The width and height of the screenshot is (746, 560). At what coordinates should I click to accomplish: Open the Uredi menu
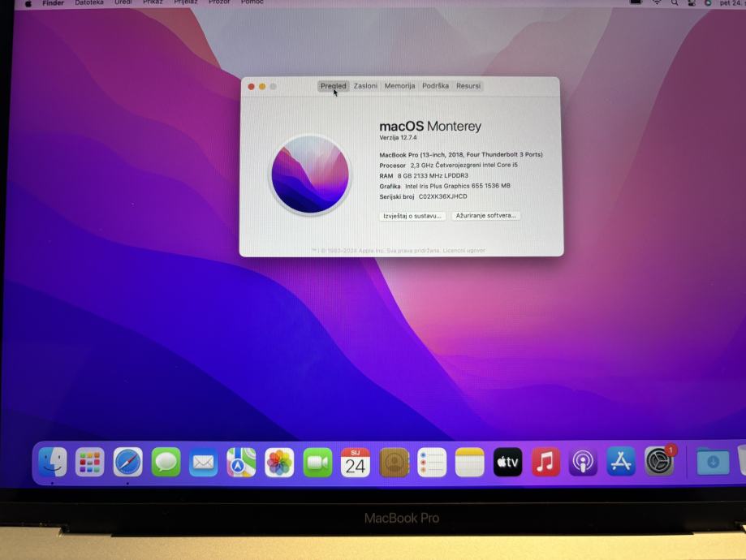click(123, 2)
